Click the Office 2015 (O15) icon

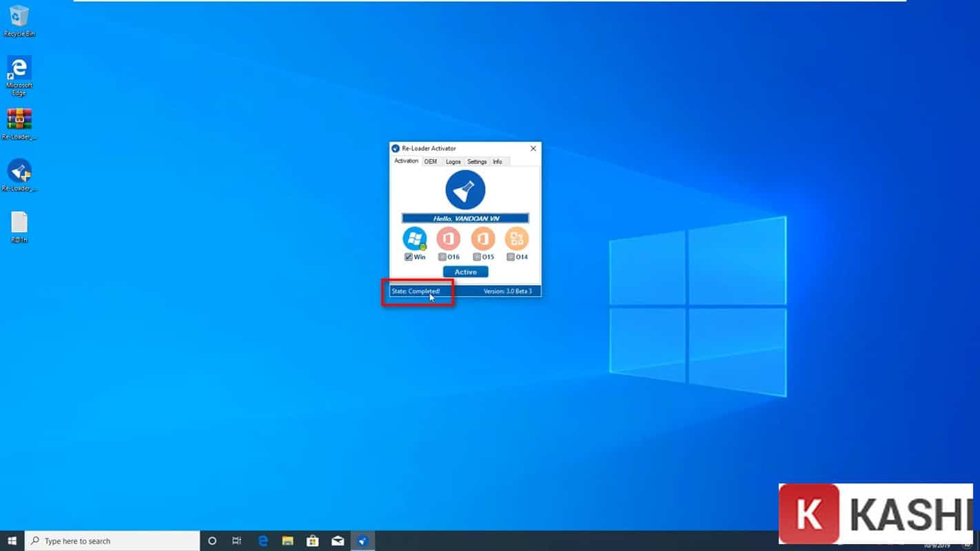tap(483, 238)
